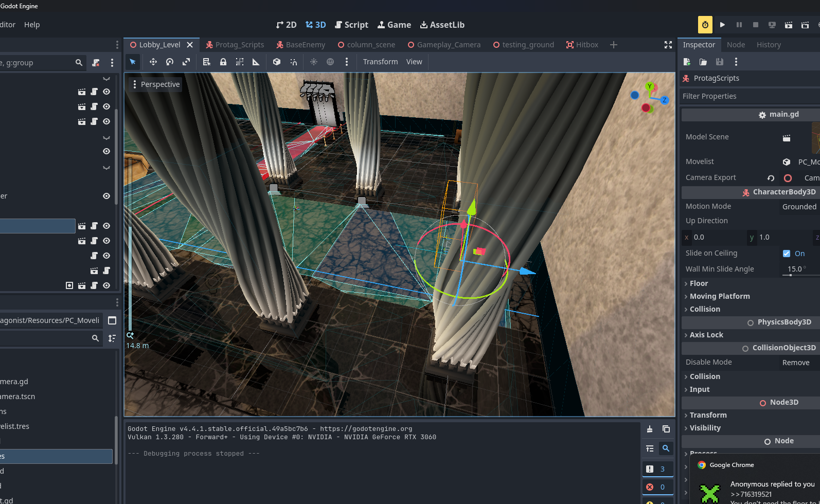Viewport: 820px width, 504px height.
Task: Switch to the BaseEnemy scene tab
Action: pyautogui.click(x=301, y=45)
